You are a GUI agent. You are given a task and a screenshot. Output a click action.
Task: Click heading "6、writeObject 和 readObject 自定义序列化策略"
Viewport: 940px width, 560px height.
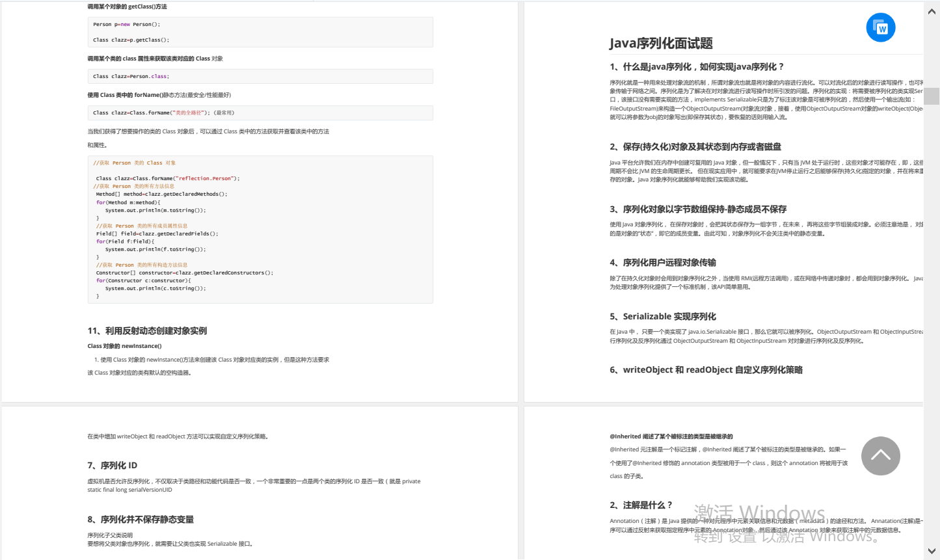(706, 369)
